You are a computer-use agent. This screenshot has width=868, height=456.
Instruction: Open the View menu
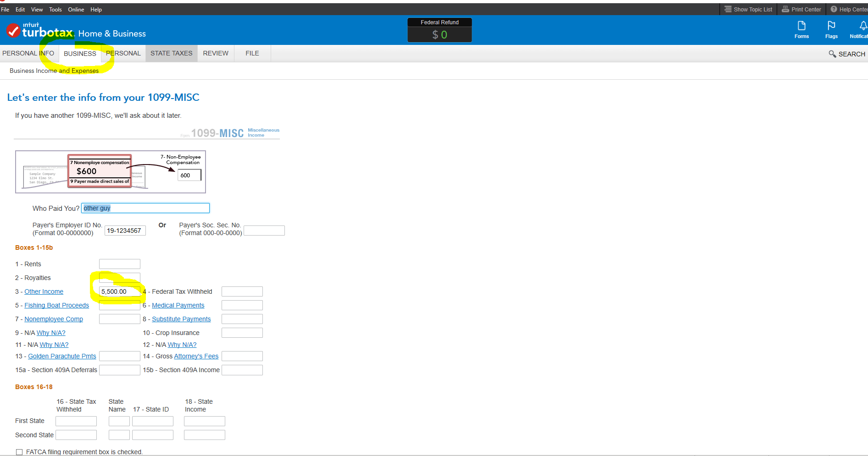pos(37,10)
